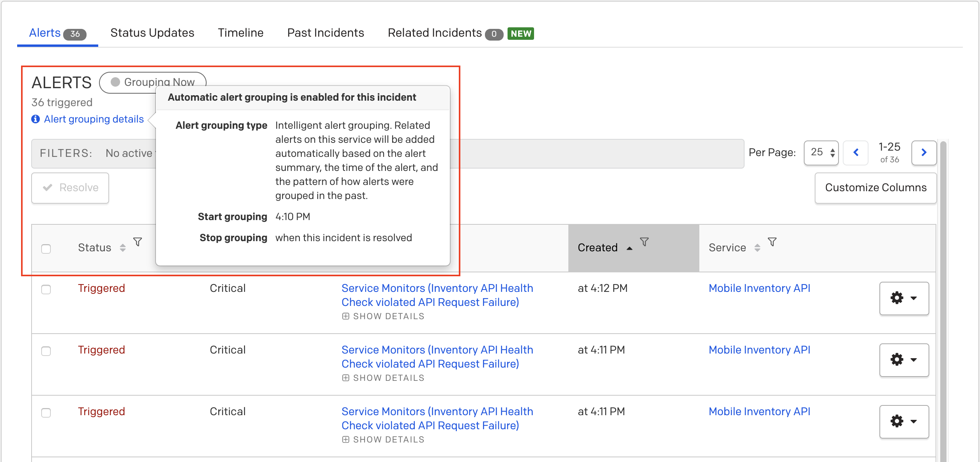Click info icon beside Alert grouping details
Image resolution: width=980 pixels, height=462 pixels.
(x=35, y=119)
